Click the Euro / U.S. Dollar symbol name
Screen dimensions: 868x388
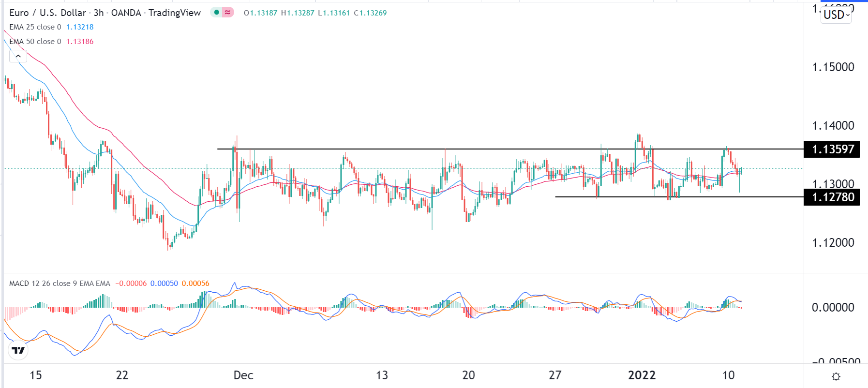(x=48, y=13)
